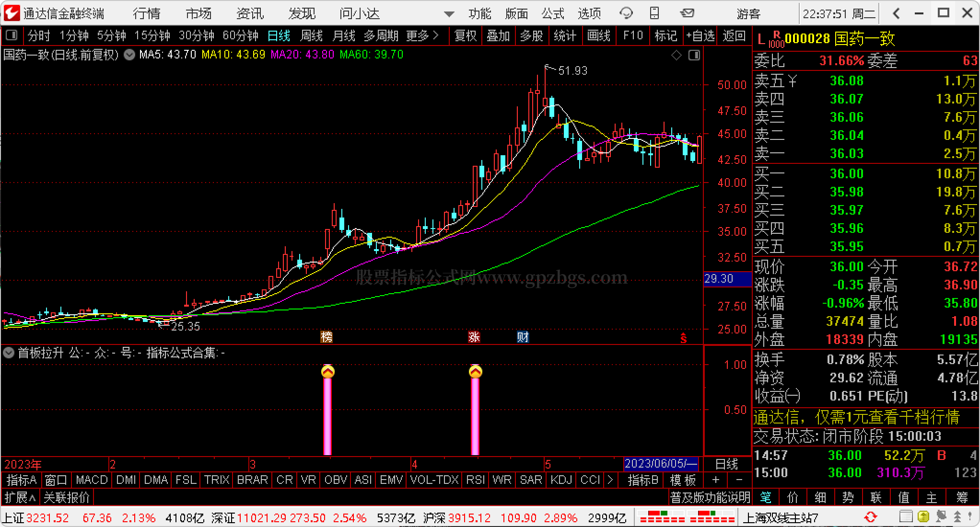The image size is (980, 527).
Task: Click the diamond icon above the chart
Action: pos(677,56)
